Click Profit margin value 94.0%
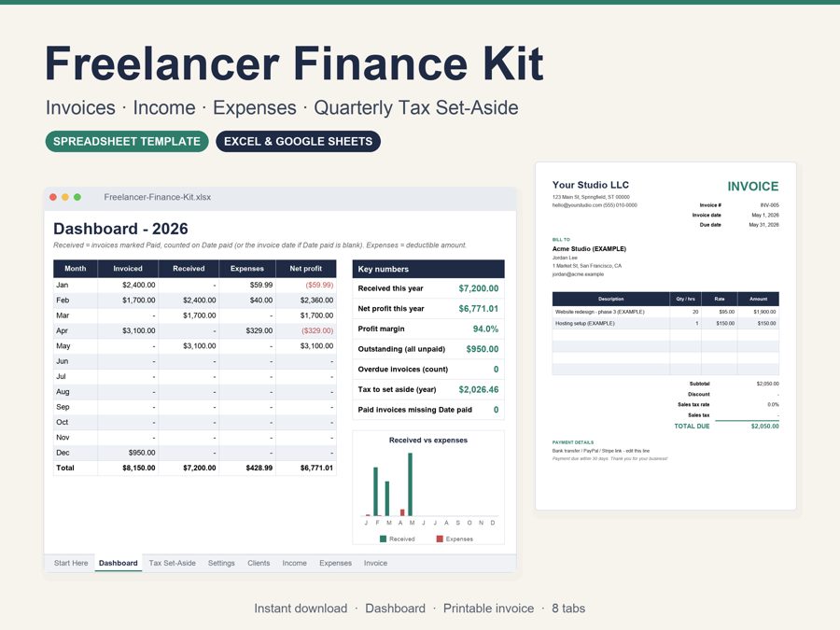Screen dimensions: 840x630 [x=485, y=329]
